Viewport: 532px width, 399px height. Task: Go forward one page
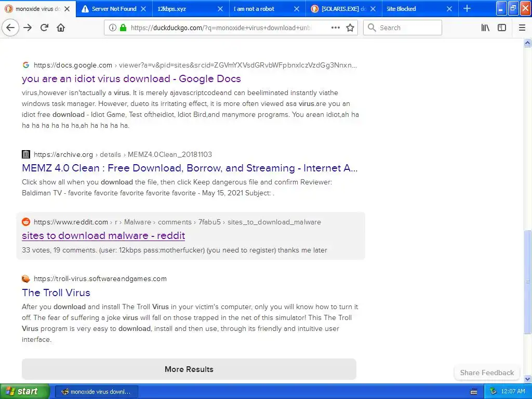point(28,28)
